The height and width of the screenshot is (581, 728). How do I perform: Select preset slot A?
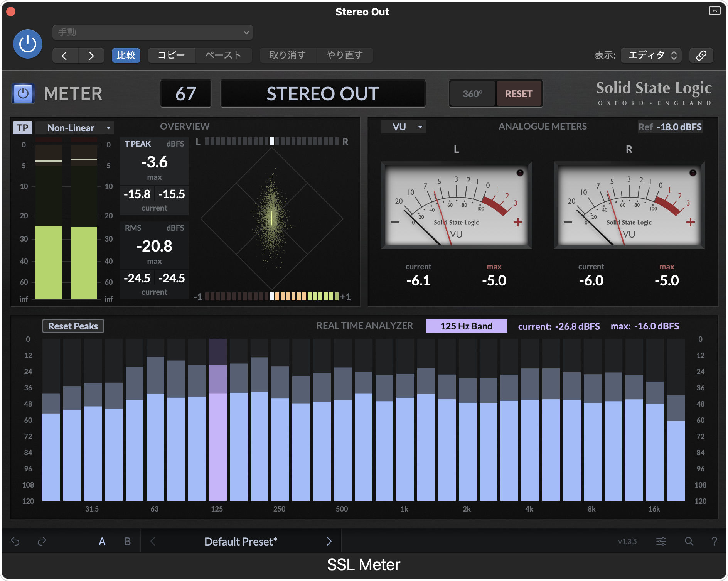[102, 541]
